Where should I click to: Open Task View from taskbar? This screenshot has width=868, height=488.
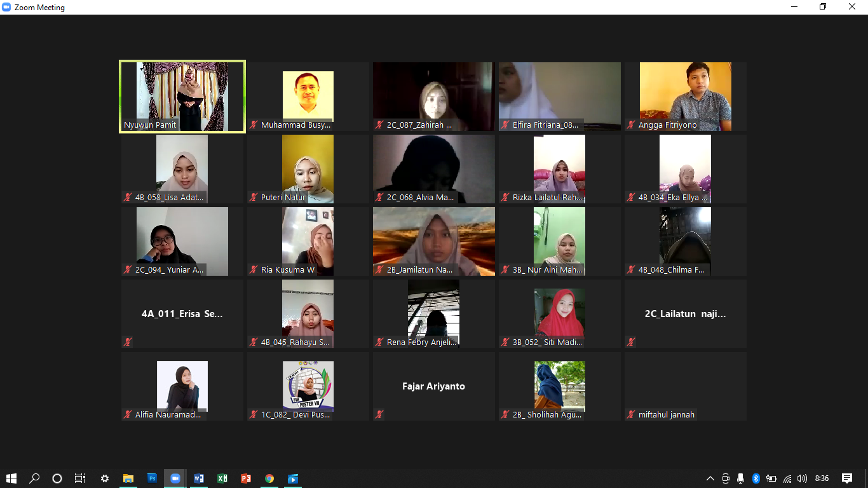[x=80, y=478]
